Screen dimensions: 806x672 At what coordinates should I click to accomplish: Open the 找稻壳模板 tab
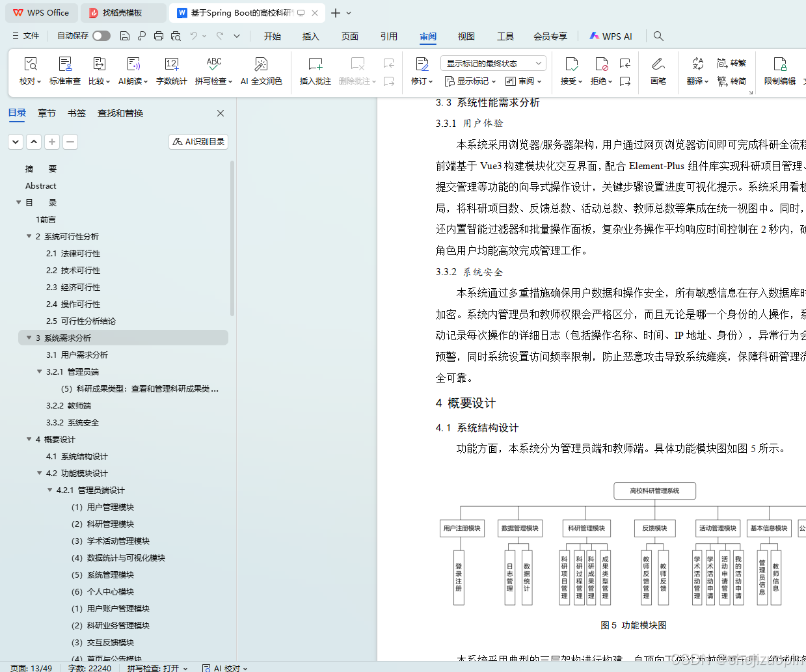pos(123,12)
